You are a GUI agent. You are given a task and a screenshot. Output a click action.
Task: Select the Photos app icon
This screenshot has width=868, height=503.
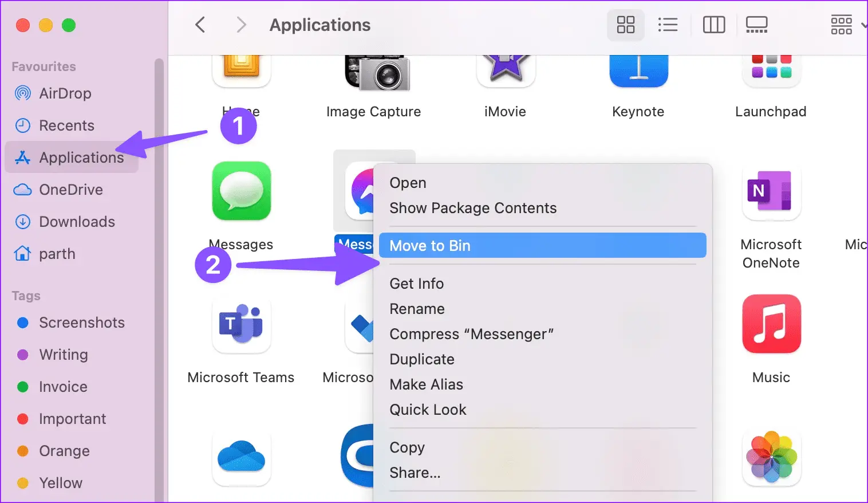771,457
